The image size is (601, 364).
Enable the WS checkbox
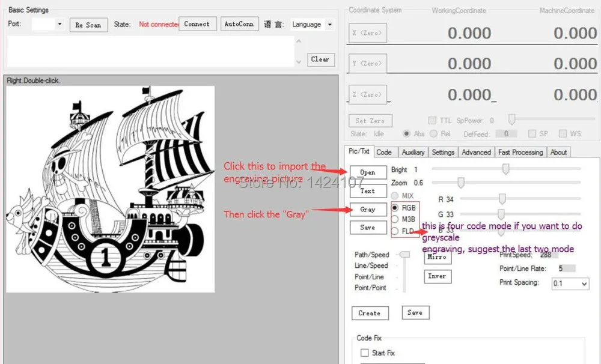pos(563,133)
